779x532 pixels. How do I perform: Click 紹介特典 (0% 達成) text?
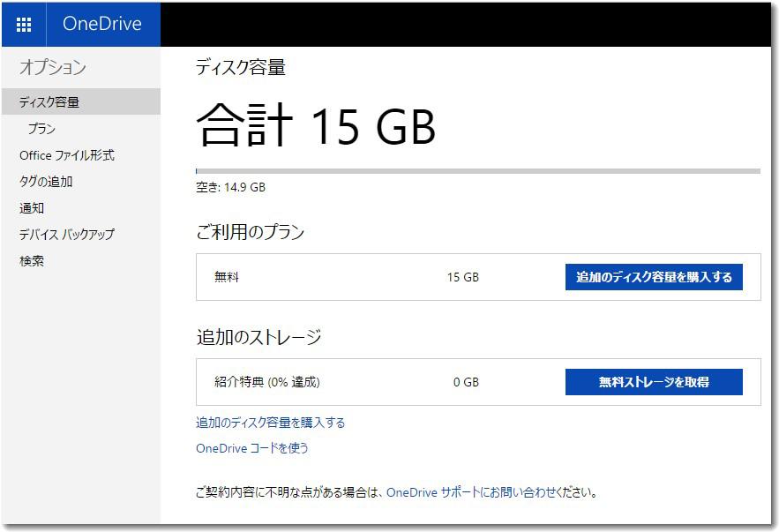click(266, 382)
